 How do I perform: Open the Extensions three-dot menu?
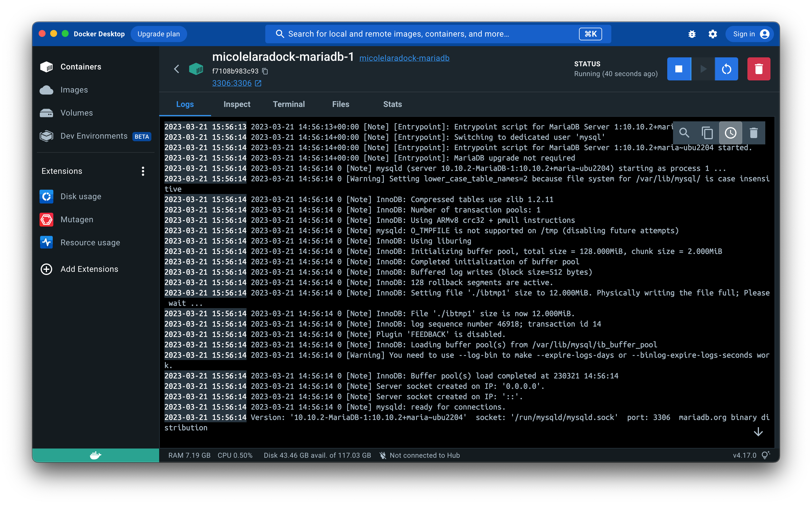pos(143,171)
